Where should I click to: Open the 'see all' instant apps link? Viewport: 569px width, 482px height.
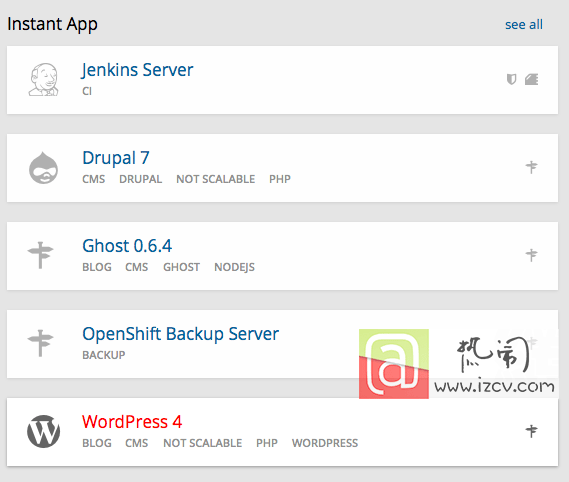(524, 25)
